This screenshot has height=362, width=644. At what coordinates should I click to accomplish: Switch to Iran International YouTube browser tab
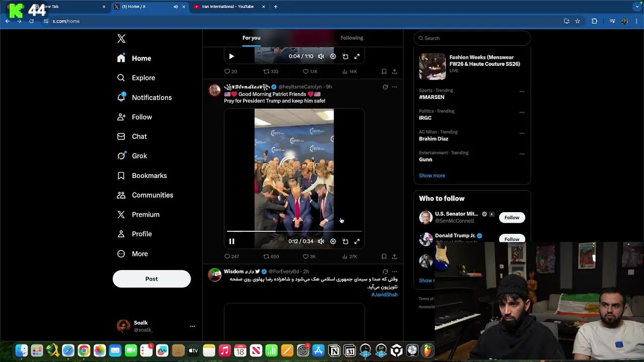(229, 7)
